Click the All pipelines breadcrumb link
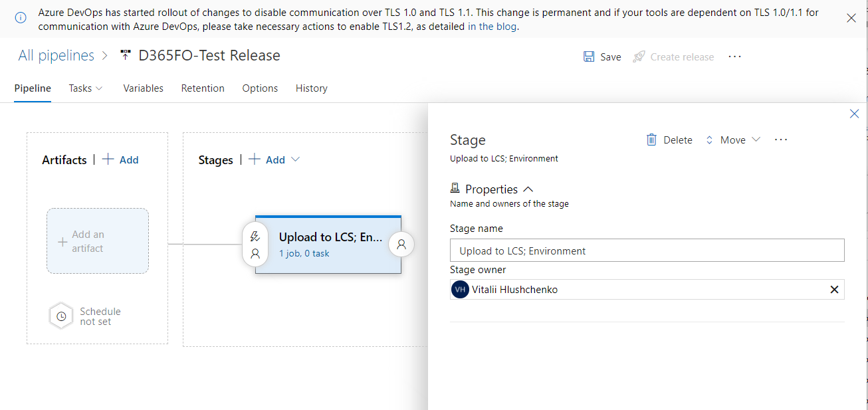Viewport: 868px width, 410px height. [56, 56]
